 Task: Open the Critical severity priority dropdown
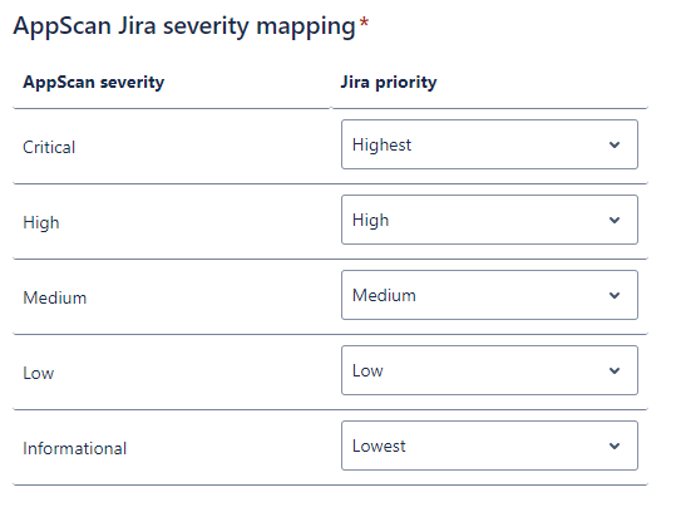click(489, 145)
